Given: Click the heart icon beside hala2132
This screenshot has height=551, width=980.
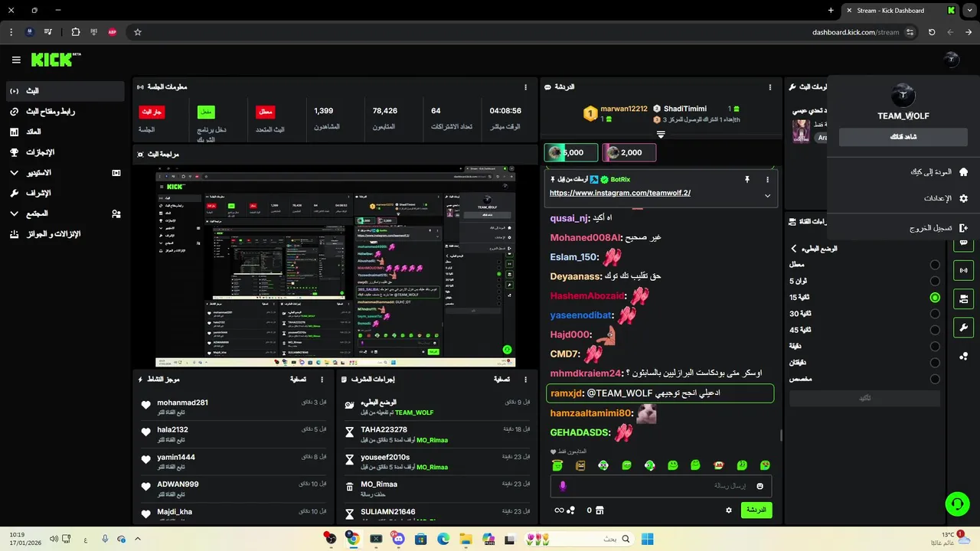Looking at the screenshot, I should pyautogui.click(x=146, y=432).
